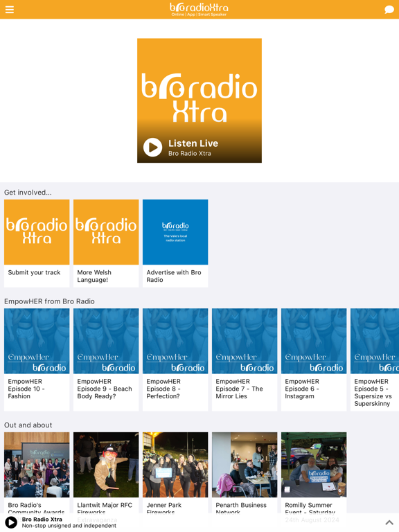This screenshot has width=399, height=532.
Task: Click the Get involved... section heading
Action: coord(28,193)
